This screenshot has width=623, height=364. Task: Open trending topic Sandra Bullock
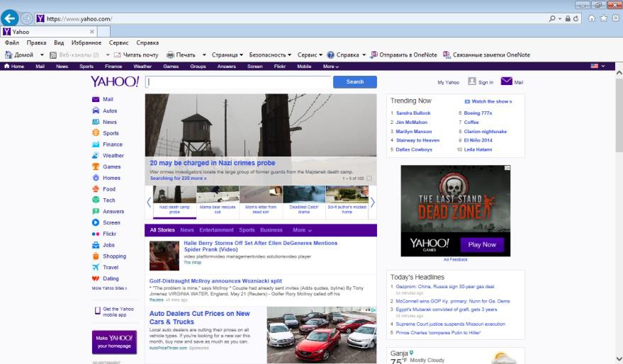click(x=413, y=113)
